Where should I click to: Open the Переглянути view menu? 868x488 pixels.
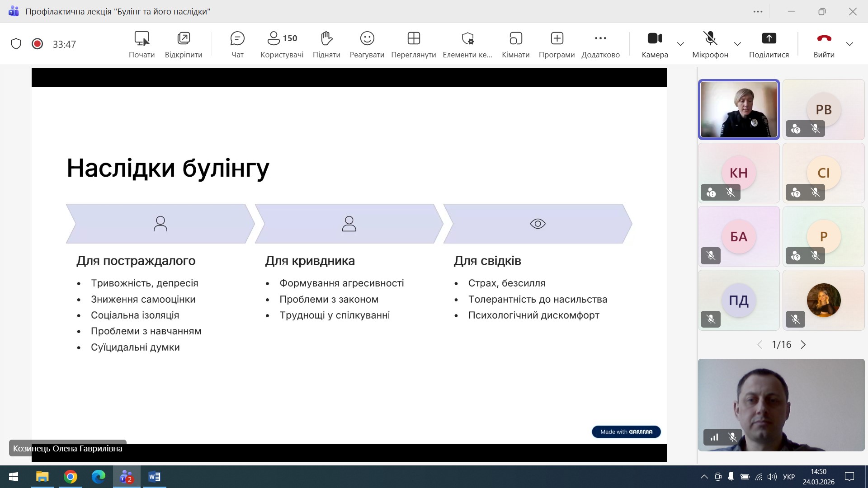413,44
